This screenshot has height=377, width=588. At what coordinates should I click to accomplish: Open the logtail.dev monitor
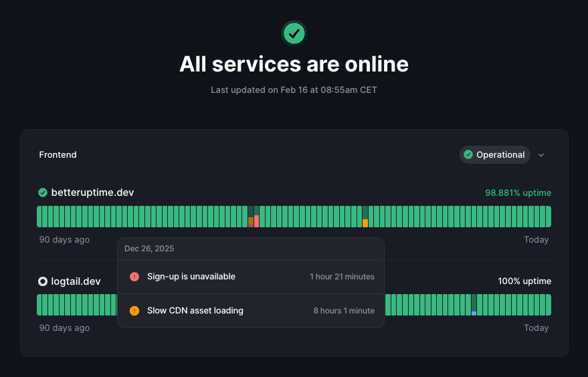point(76,281)
